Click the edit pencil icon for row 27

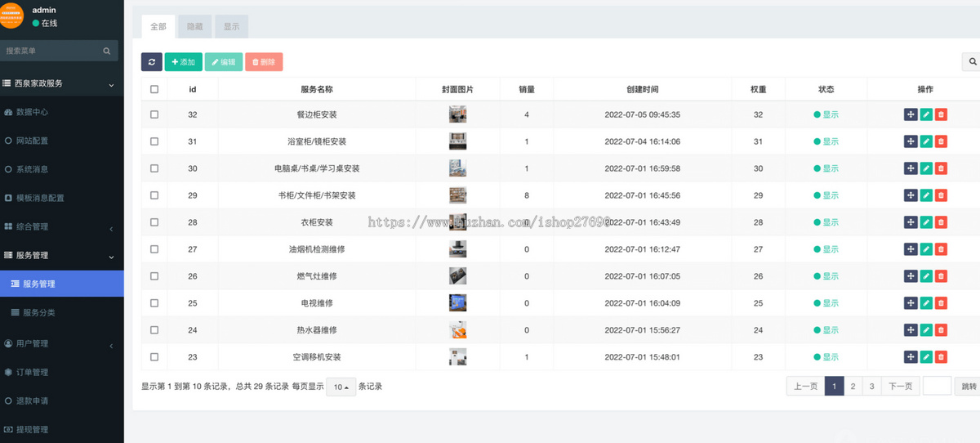[926, 249]
